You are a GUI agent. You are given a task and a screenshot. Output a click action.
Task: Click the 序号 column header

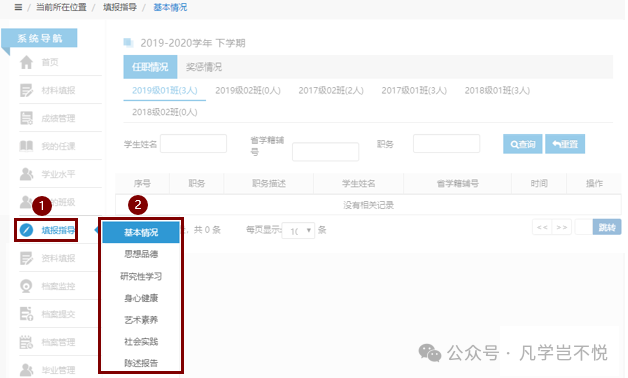pyautogui.click(x=142, y=183)
